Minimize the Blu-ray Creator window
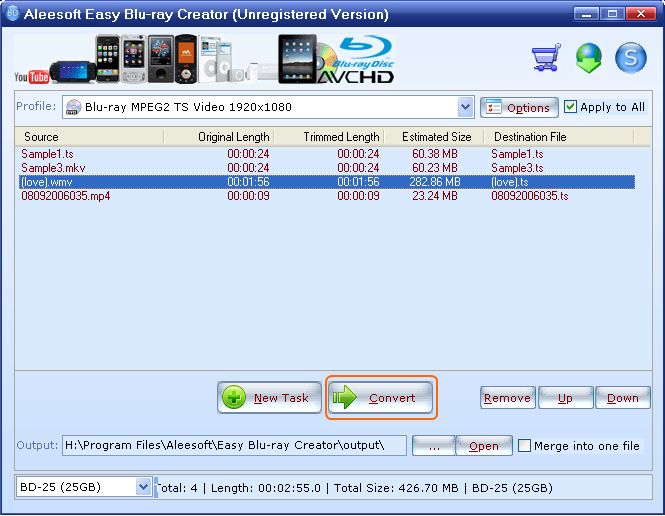The height and width of the screenshot is (516, 665). click(x=586, y=14)
